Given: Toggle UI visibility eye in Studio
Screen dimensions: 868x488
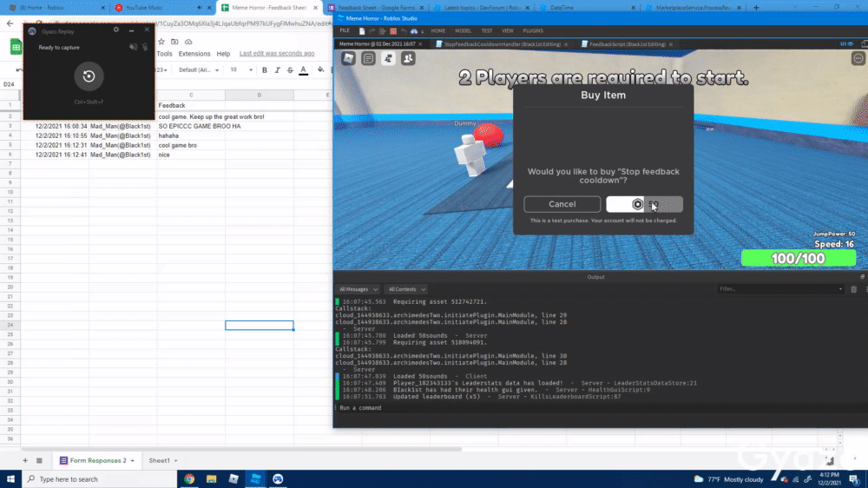Looking at the screenshot, I should coord(847,43).
